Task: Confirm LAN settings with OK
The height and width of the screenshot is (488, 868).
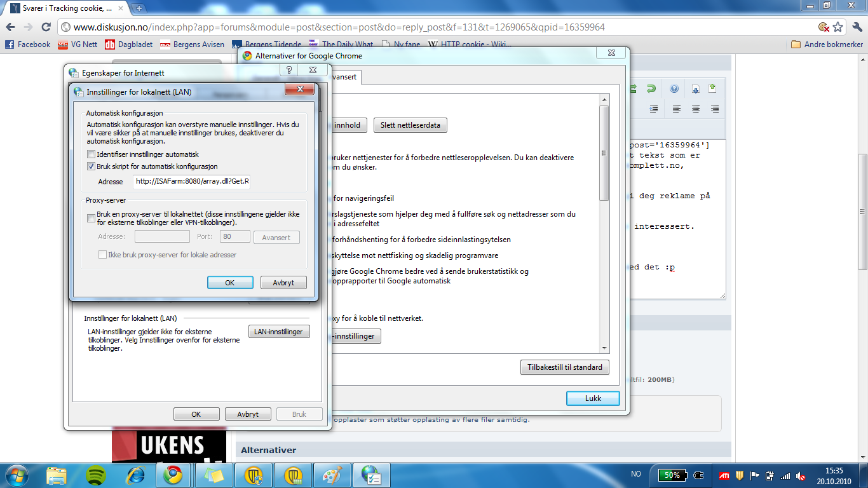Action: click(230, 283)
